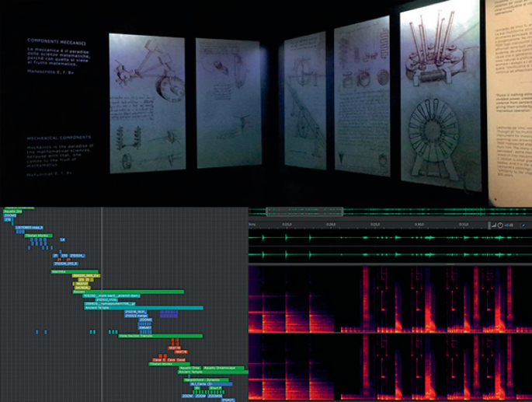The width and height of the screenshot is (532, 402).
Task: Click the 0:30.0 mark on the time ruler
Action: (419, 225)
